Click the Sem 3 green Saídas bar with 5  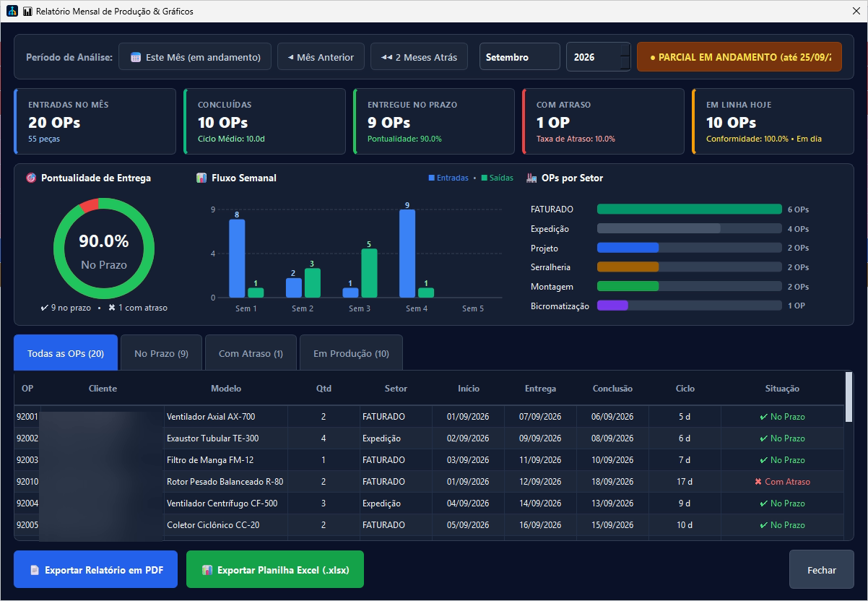369,273
